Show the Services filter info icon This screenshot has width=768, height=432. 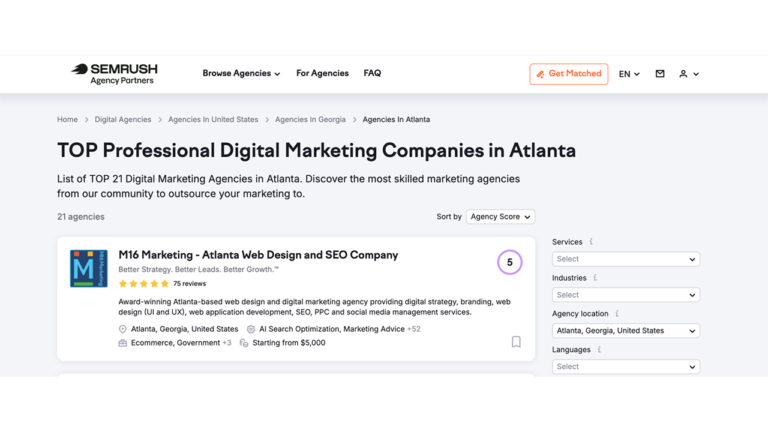tap(591, 242)
